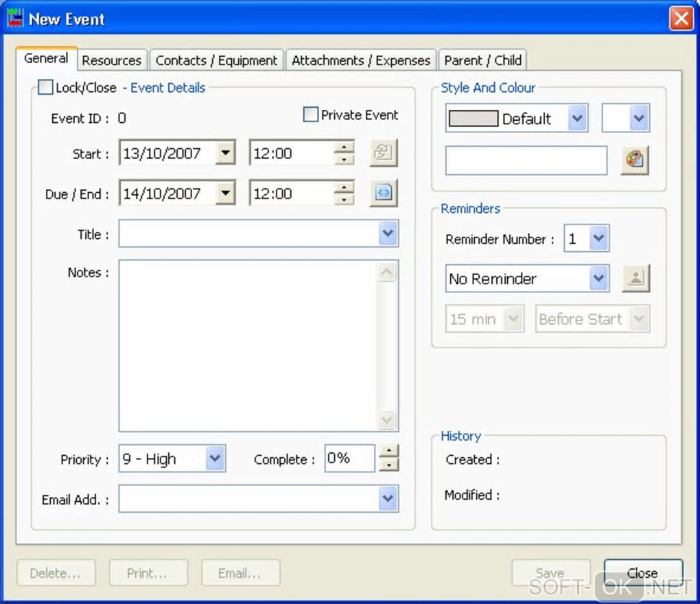Click the Start time 12:00 field

[292, 152]
